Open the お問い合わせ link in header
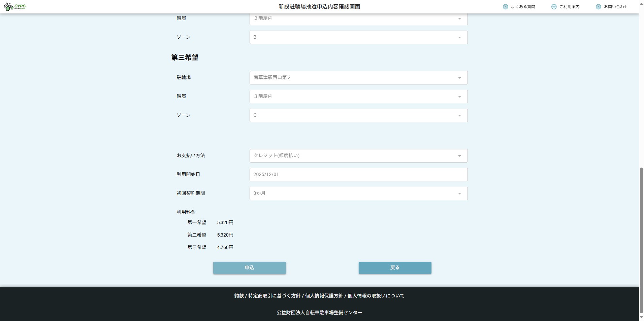 pos(616,7)
